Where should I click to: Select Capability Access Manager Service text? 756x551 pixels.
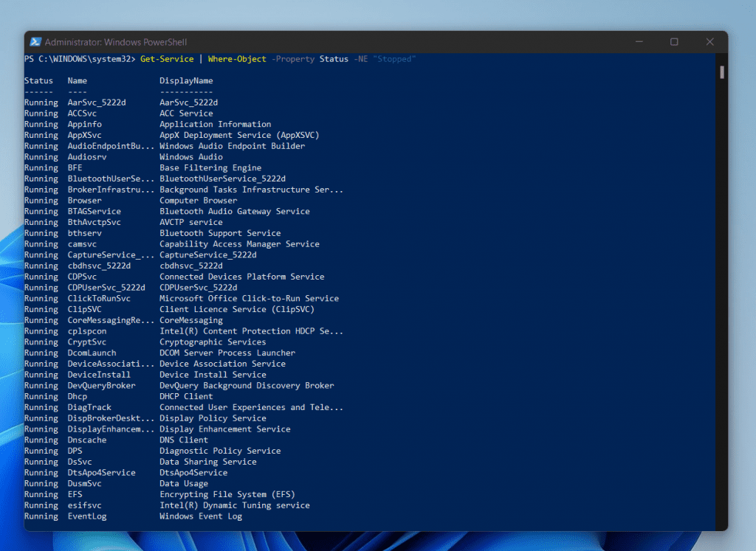coord(239,244)
